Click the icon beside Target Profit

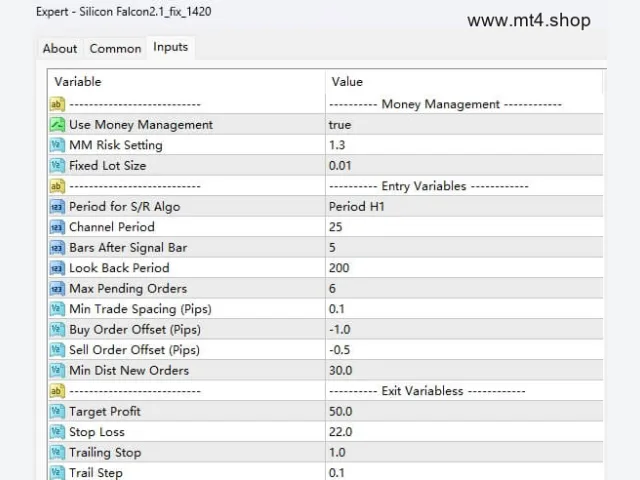[57, 411]
